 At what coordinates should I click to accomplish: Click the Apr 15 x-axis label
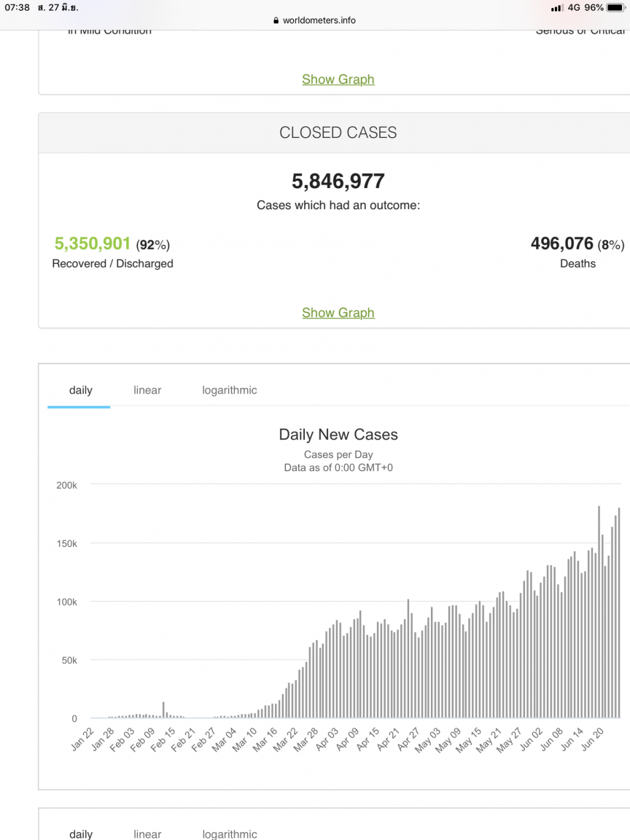point(367,739)
